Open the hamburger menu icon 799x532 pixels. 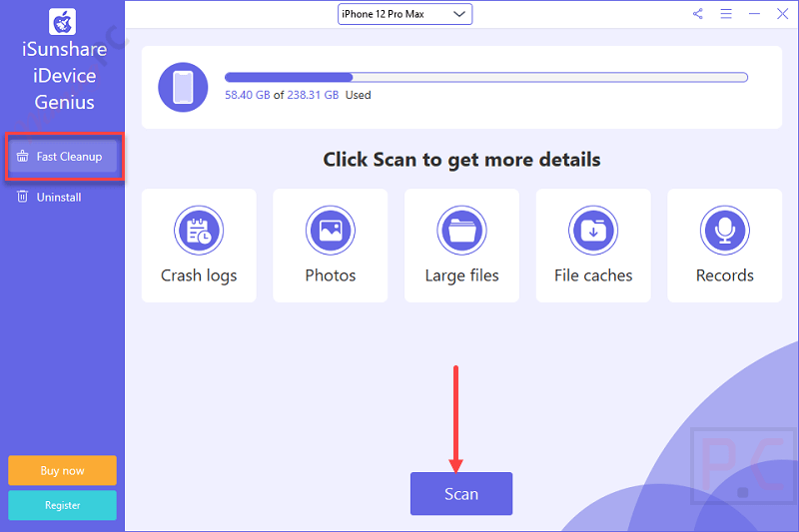pos(726,14)
